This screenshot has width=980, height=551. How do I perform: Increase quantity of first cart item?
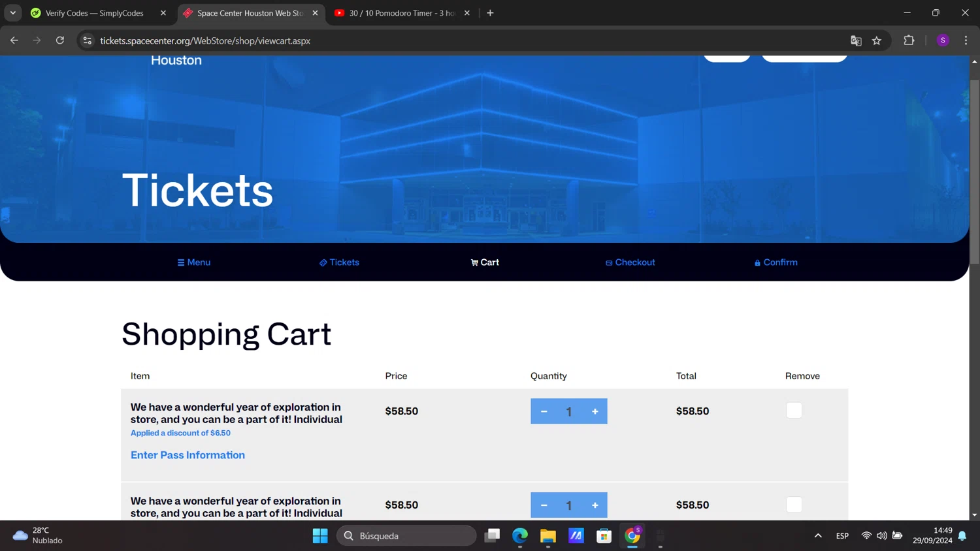(x=595, y=411)
